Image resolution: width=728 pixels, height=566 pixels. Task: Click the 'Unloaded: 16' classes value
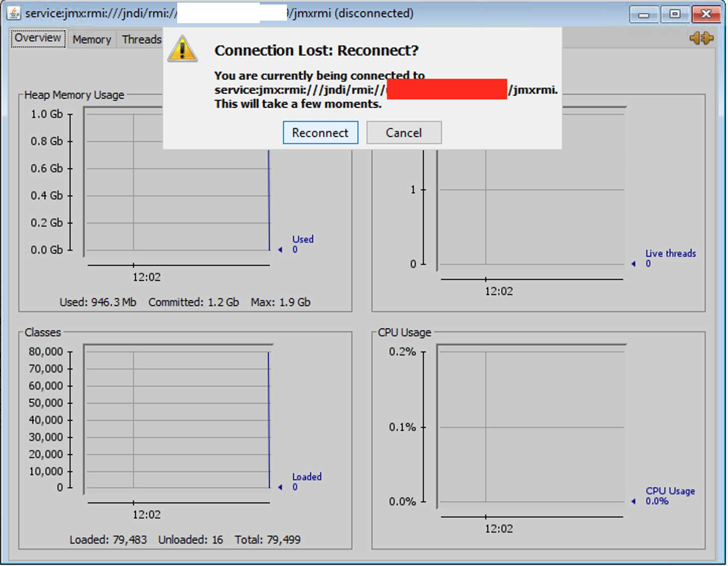pos(190,540)
